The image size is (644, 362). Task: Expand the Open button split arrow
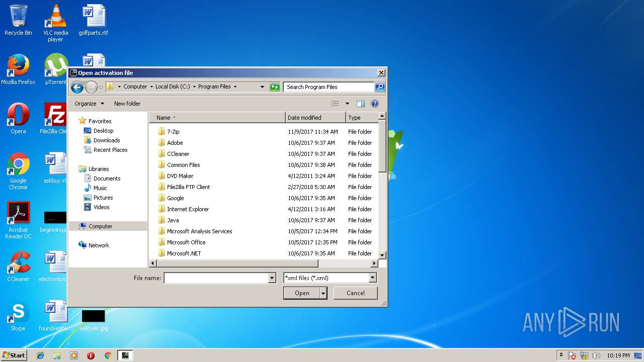324,293
